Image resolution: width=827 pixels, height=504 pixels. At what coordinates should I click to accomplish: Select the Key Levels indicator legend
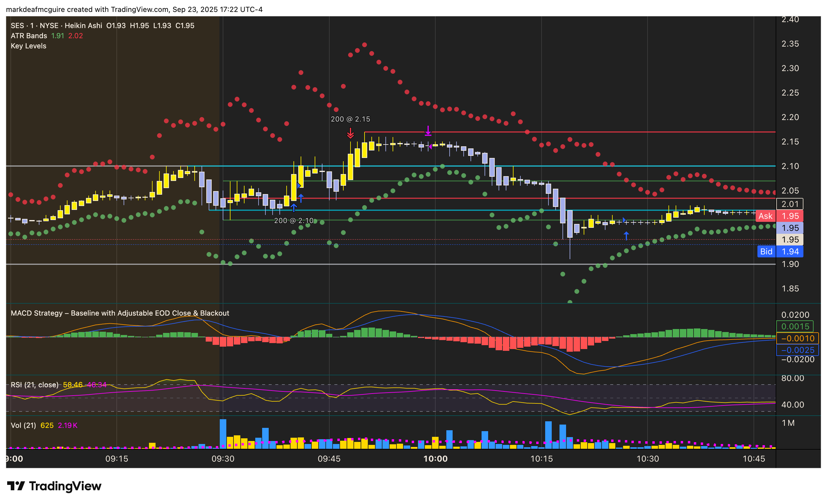(x=29, y=46)
